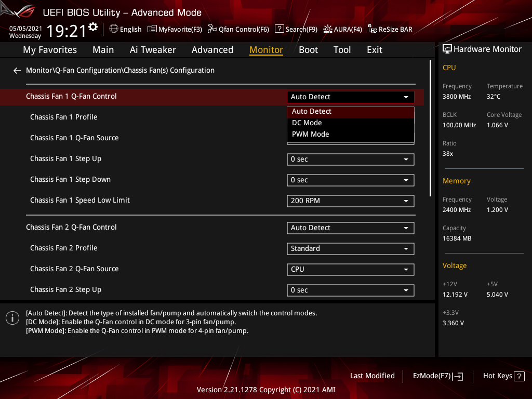This screenshot has width=532, height=399.
Task: Open the clock settings gear icon
Action: (x=93, y=27)
